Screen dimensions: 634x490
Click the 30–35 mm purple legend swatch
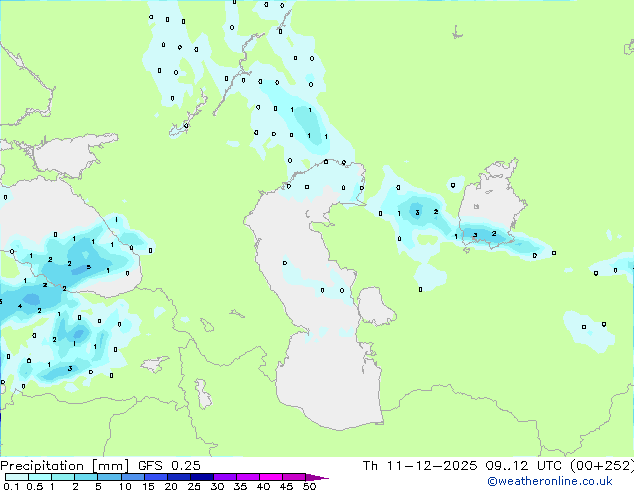click(224, 477)
